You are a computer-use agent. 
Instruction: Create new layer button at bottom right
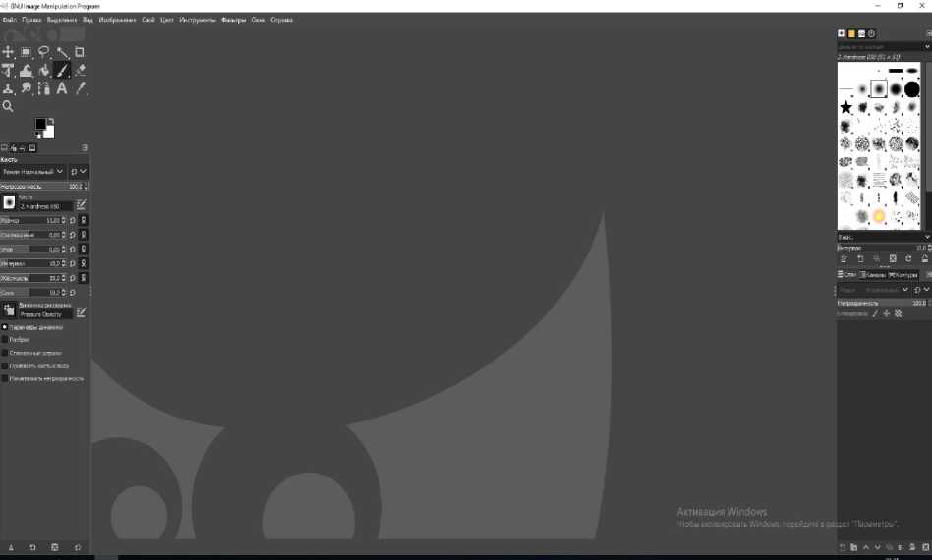tap(842, 547)
